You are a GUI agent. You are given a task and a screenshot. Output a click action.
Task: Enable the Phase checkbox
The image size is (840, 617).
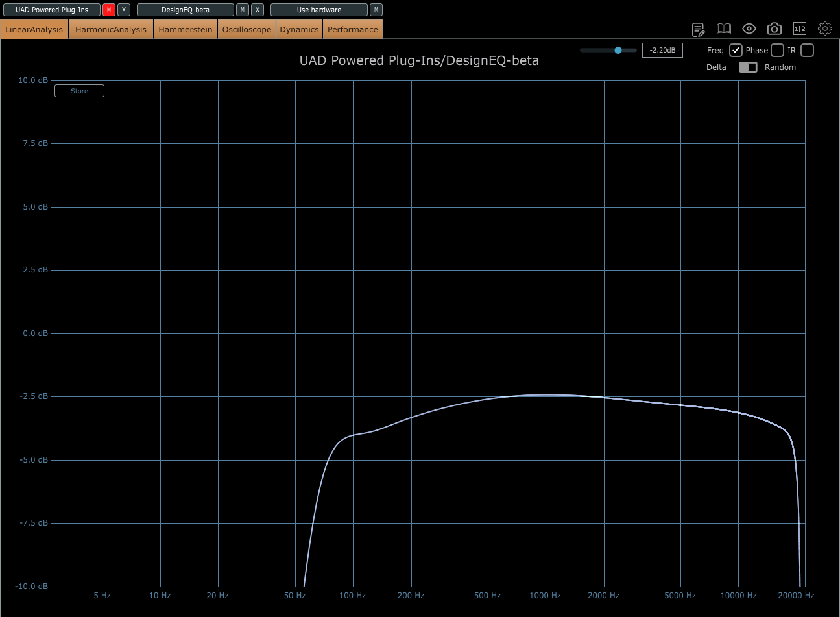tap(777, 51)
